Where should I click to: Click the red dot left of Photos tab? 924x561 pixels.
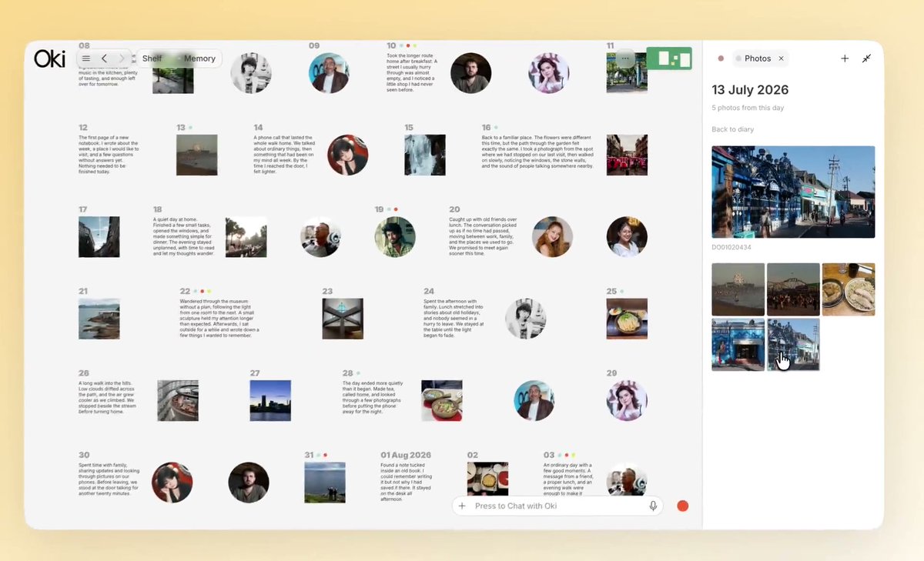(x=721, y=58)
